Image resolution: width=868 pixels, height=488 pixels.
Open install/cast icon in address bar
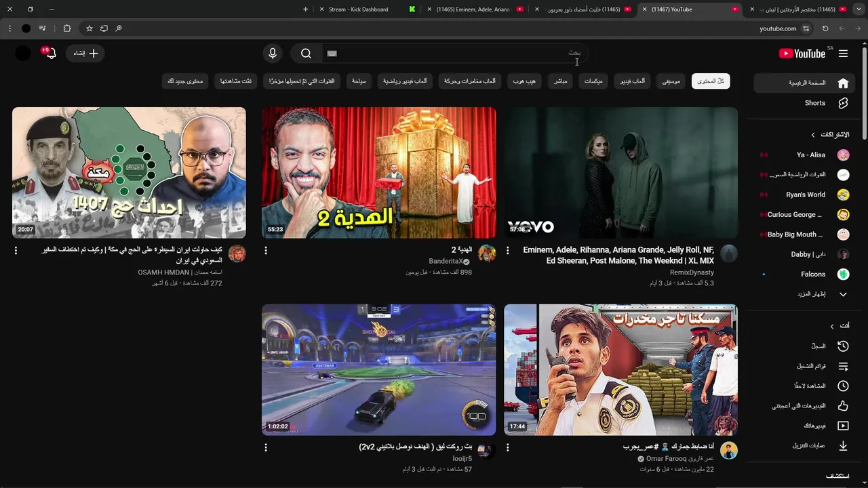point(104,28)
